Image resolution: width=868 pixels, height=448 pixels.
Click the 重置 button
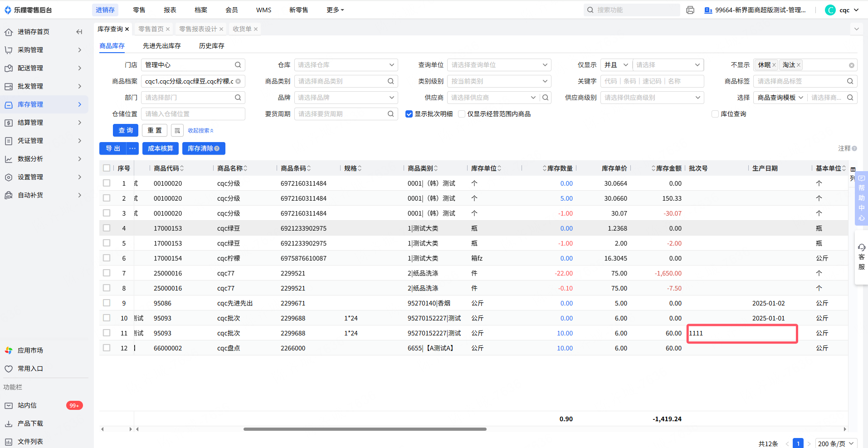[155, 130]
